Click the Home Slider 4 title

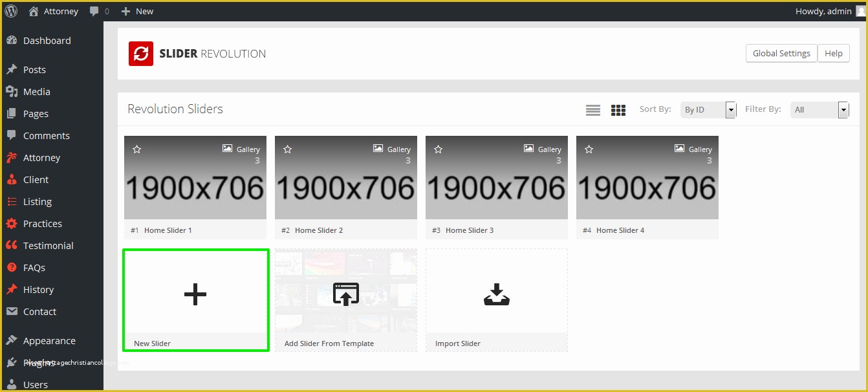point(620,230)
